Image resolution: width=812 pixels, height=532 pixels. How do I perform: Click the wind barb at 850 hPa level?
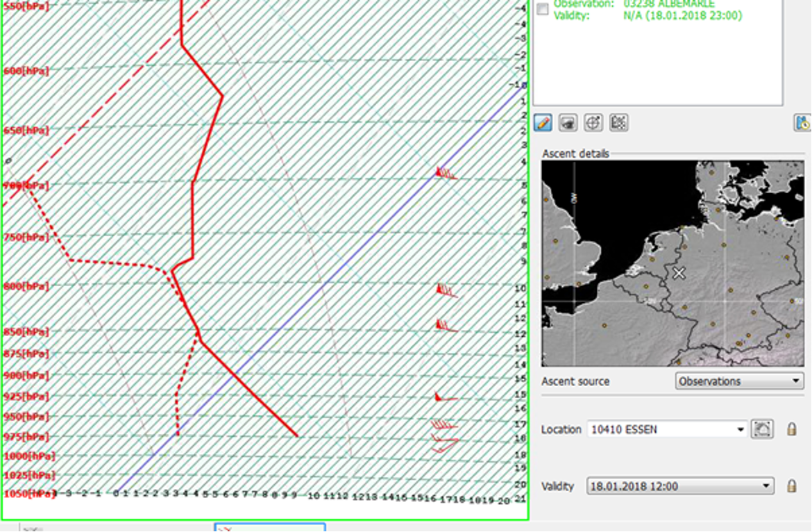click(x=447, y=325)
